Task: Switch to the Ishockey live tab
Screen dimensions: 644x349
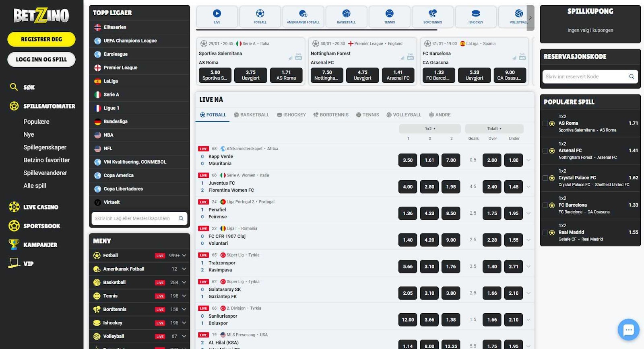Action: pos(291,115)
